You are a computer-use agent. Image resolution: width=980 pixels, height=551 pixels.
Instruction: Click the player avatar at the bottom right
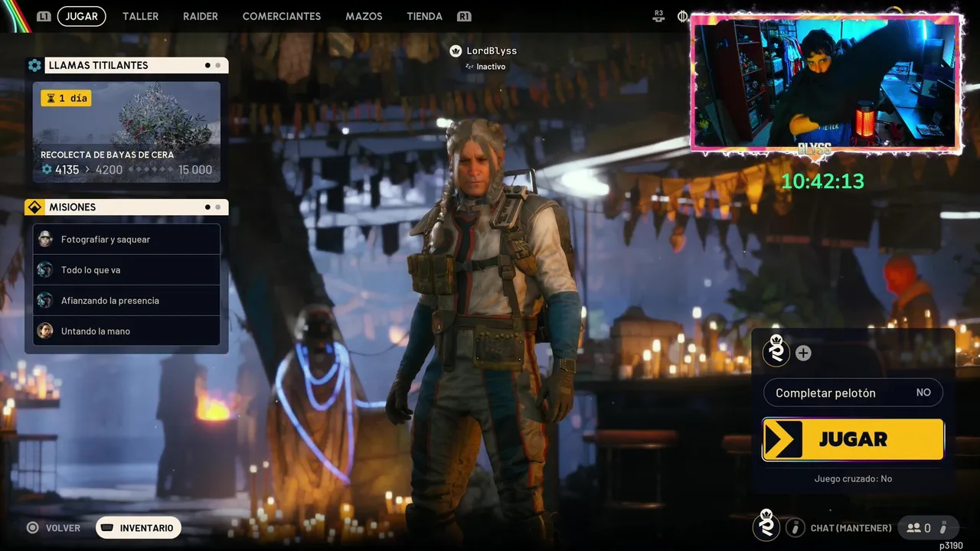pos(766,525)
